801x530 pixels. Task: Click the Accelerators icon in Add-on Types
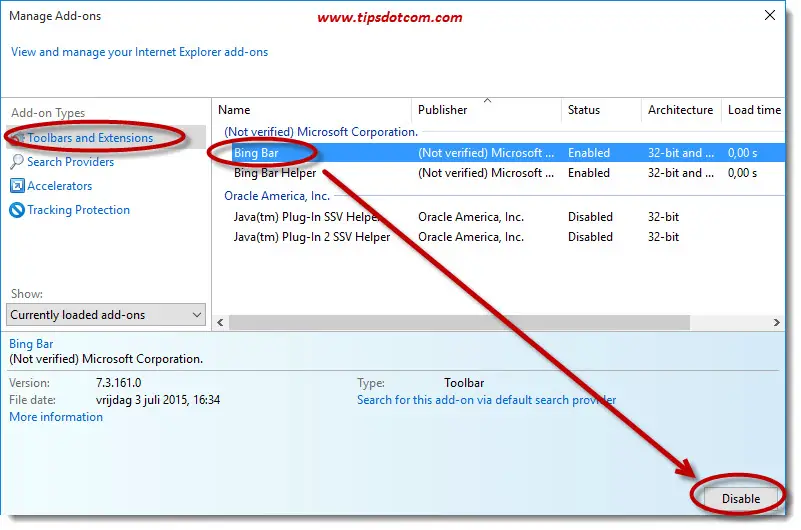coord(17,185)
